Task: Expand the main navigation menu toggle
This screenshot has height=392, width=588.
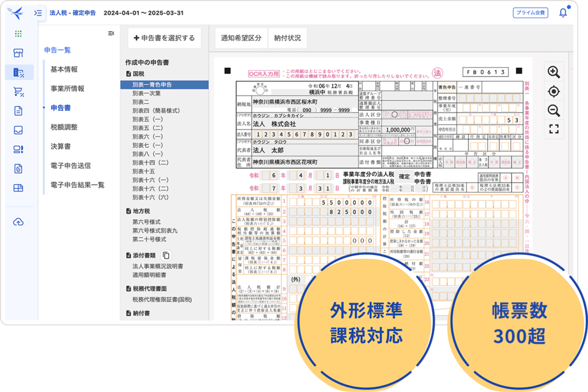Action: (x=38, y=12)
